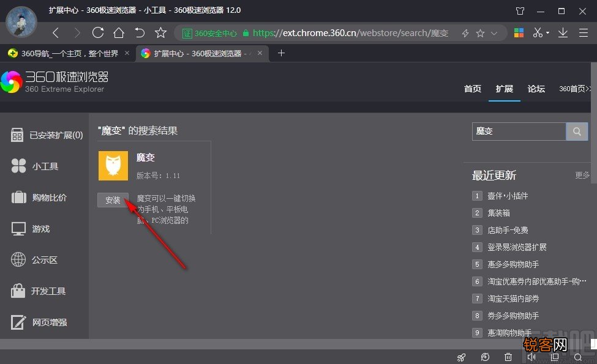Install the 魔变 extension via 安装 button
This screenshot has height=364, width=597.
point(113,199)
